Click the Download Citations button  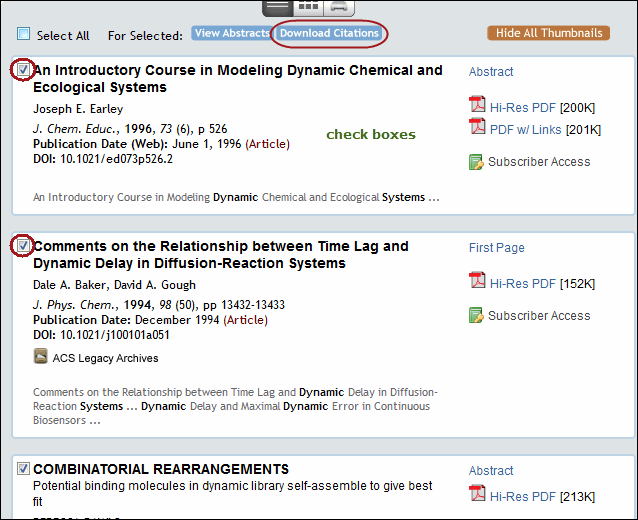pos(329,33)
